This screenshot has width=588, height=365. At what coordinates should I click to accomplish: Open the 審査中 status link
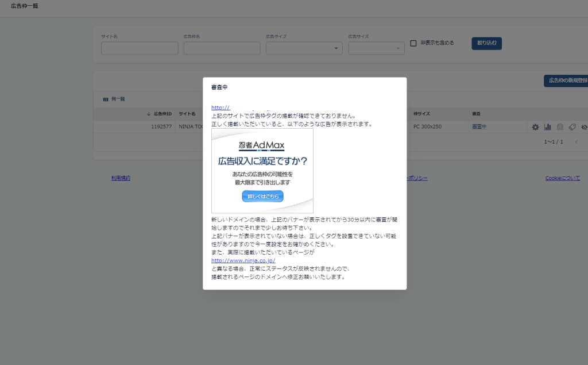(x=479, y=126)
